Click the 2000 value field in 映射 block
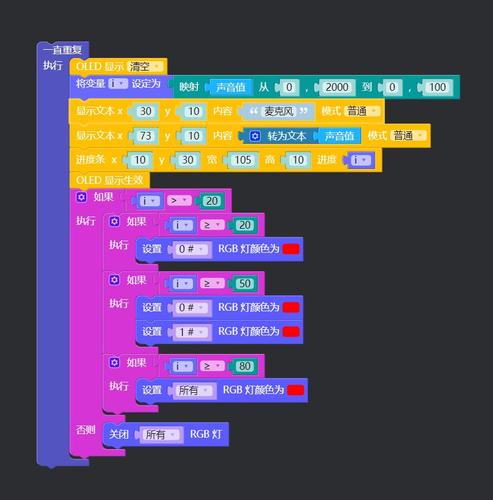 tap(337, 87)
